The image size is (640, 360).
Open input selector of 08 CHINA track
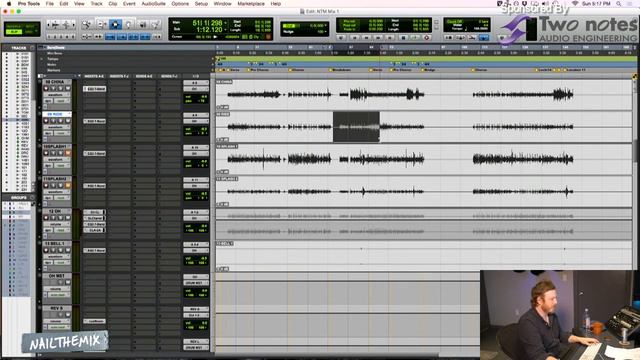[196, 82]
